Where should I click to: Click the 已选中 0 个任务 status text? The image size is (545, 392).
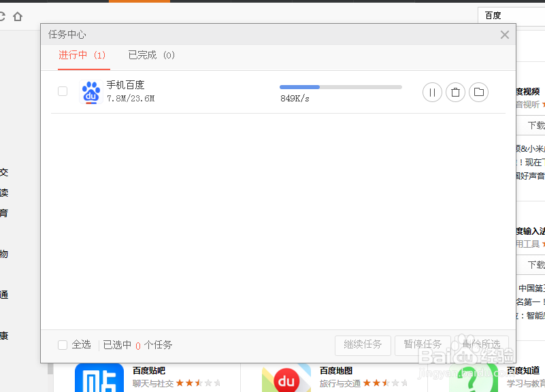tap(137, 345)
